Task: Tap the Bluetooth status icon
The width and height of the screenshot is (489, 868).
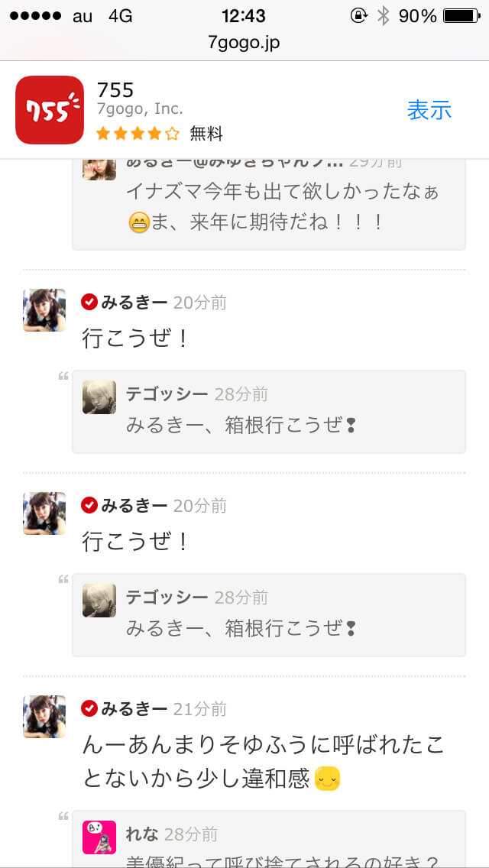Action: pyautogui.click(x=383, y=16)
